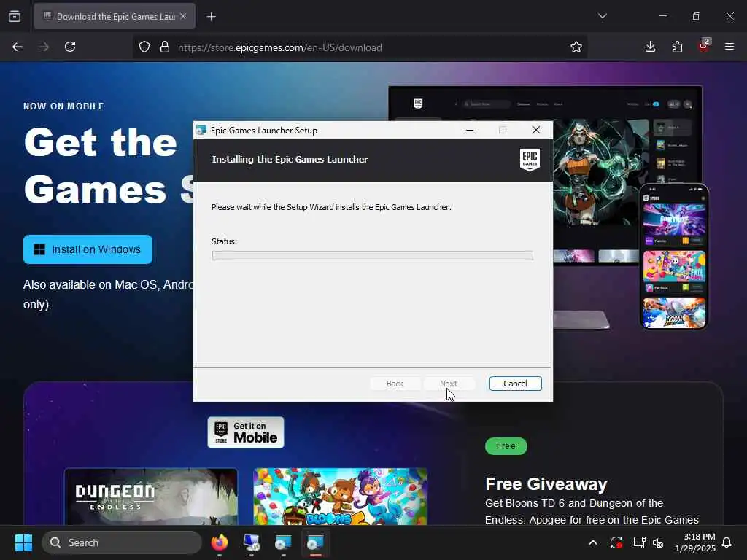
Task: Open the extensions puzzle icon
Action: [677, 47]
